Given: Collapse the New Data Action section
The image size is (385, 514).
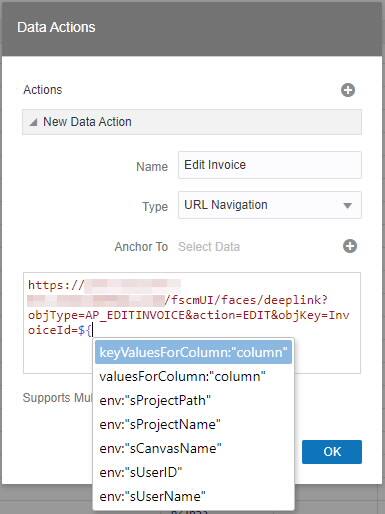Looking at the screenshot, I should [x=33, y=122].
